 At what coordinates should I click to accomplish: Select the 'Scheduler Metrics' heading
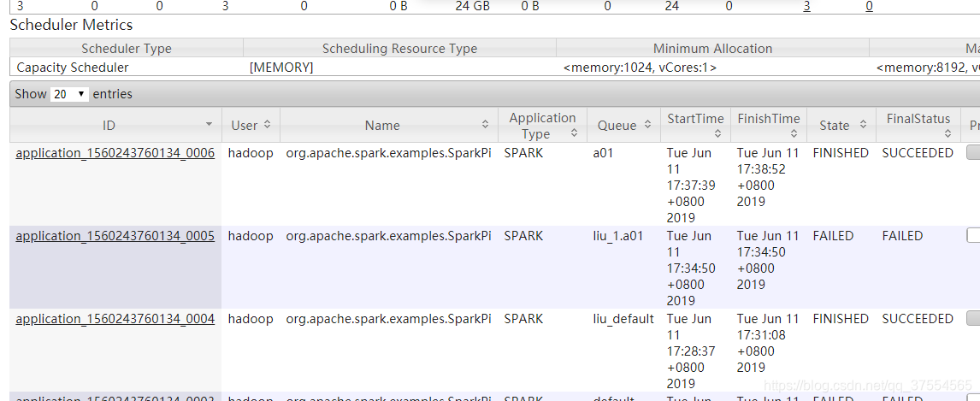tap(71, 25)
